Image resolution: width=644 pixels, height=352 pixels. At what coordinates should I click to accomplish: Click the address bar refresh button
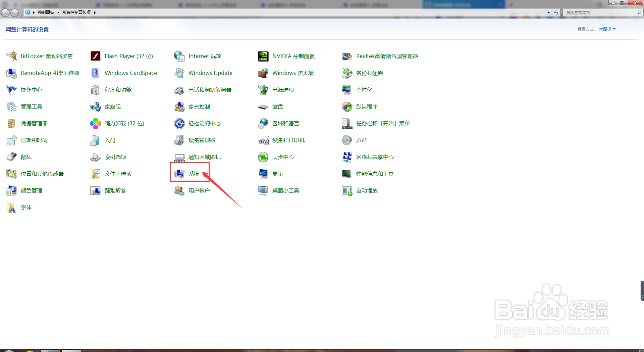556,13
